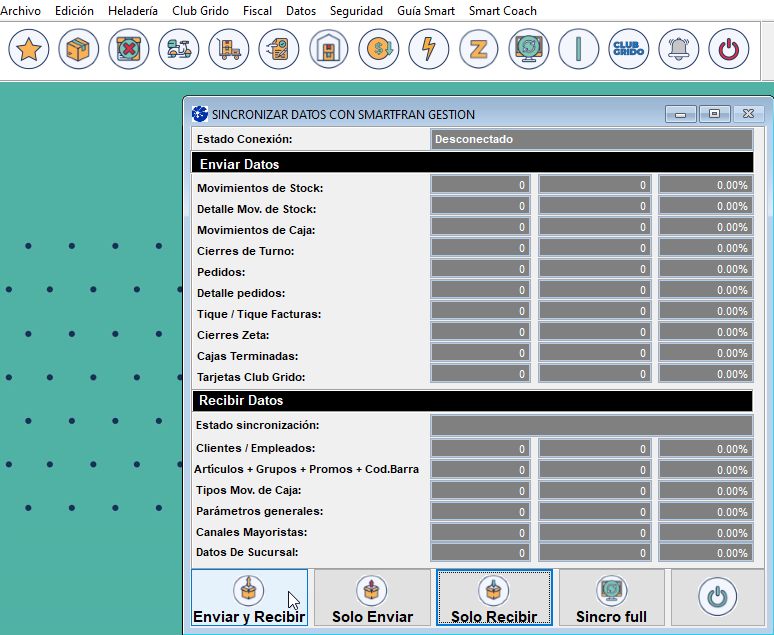Open the order document checklist icon
Image resolution: width=774 pixels, height=635 pixels.
(x=279, y=49)
